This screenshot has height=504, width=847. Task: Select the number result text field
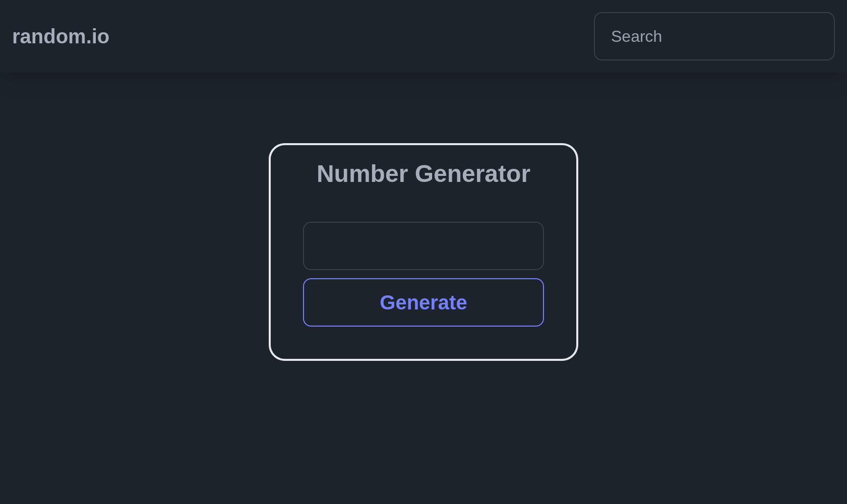click(423, 246)
